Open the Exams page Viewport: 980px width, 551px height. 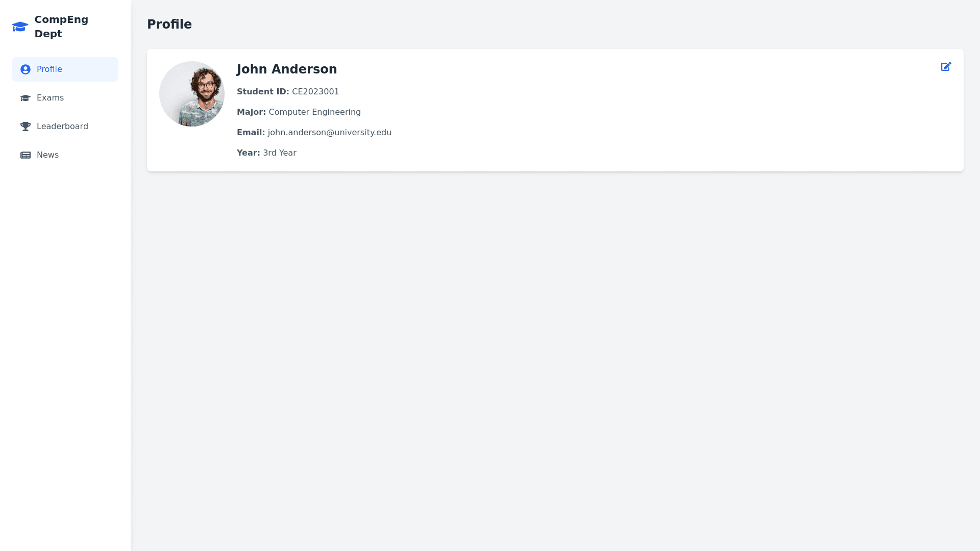pos(50,98)
